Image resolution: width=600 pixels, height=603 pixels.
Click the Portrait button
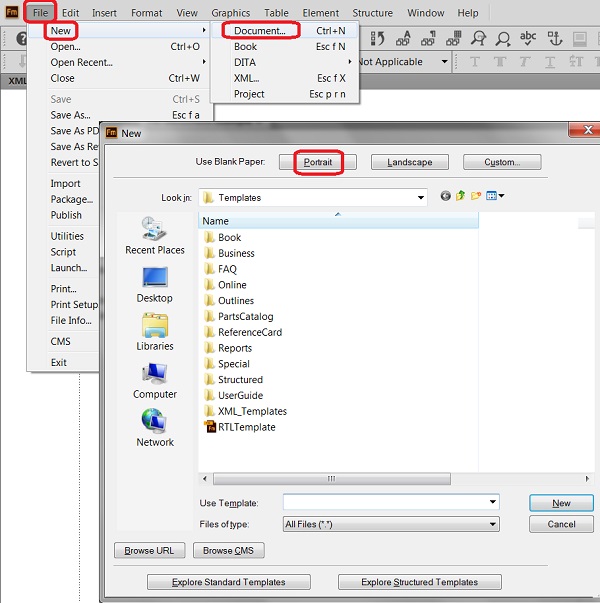318,162
